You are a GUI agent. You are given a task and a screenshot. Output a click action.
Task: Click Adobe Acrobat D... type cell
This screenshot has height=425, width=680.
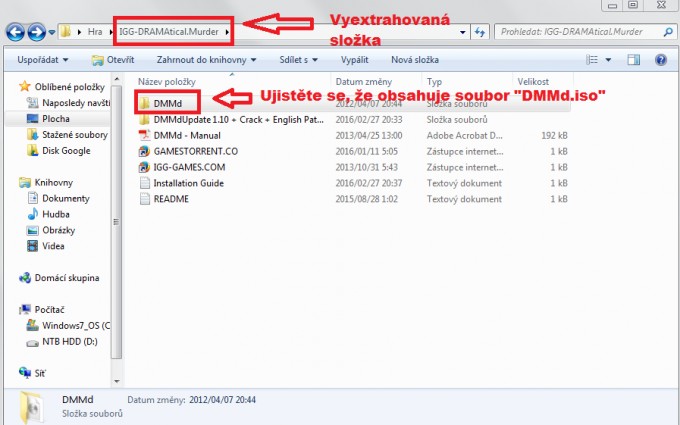click(x=464, y=136)
